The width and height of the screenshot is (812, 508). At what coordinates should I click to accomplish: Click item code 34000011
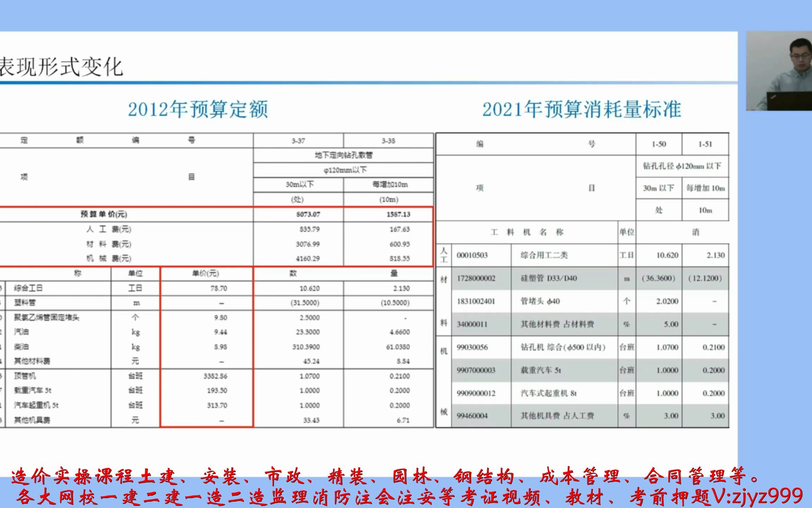click(x=472, y=324)
